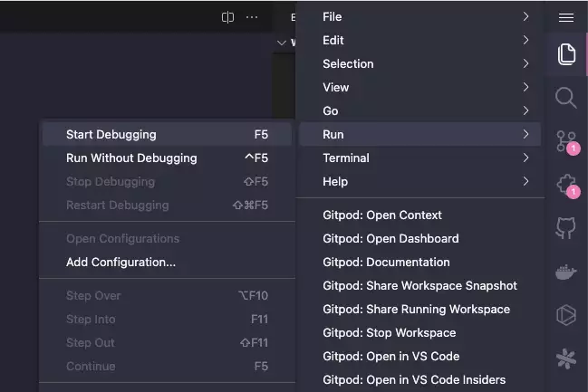Choose Start Debugging
This screenshot has width=588, height=392.
[x=167, y=134]
